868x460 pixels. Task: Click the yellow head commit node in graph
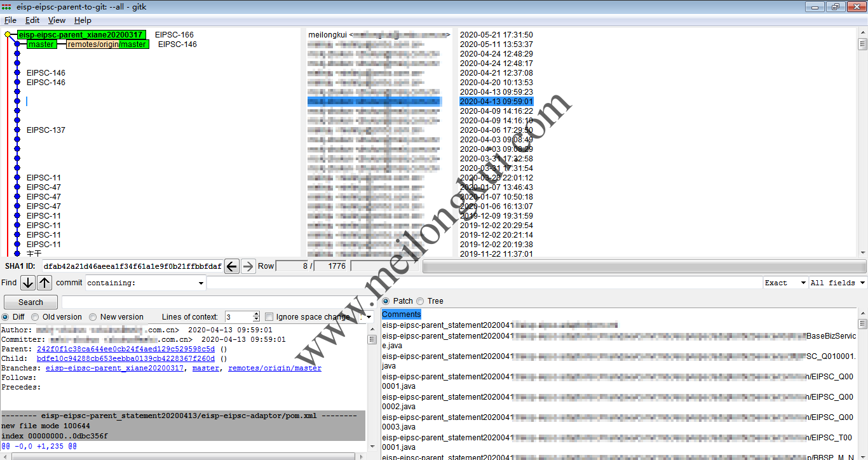coord(8,35)
